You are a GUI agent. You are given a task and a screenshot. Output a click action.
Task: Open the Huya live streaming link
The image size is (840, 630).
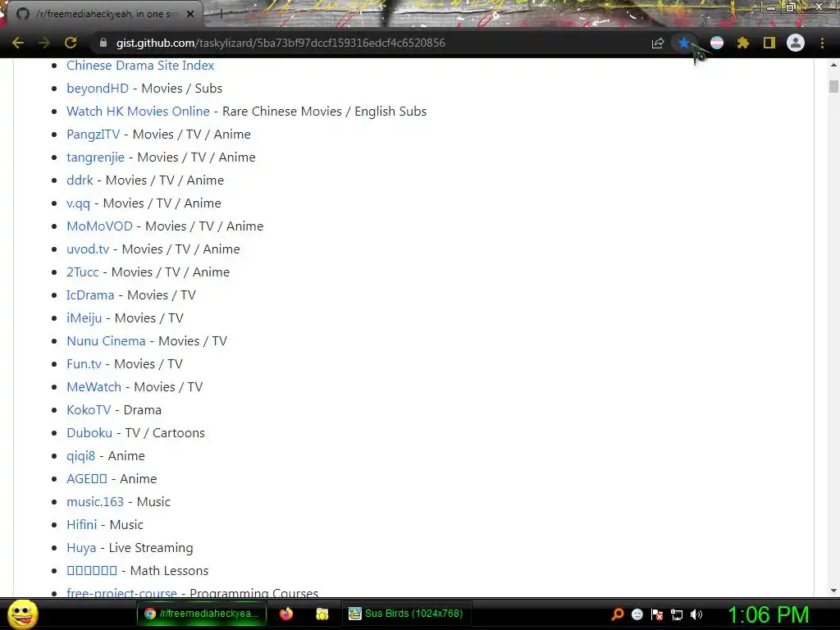click(81, 548)
